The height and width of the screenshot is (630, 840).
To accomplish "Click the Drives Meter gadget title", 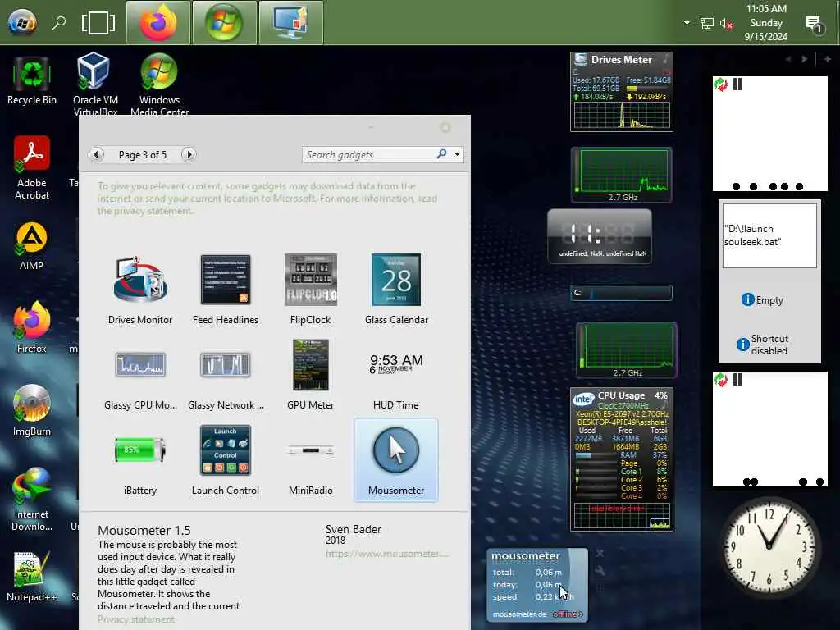I will [622, 59].
